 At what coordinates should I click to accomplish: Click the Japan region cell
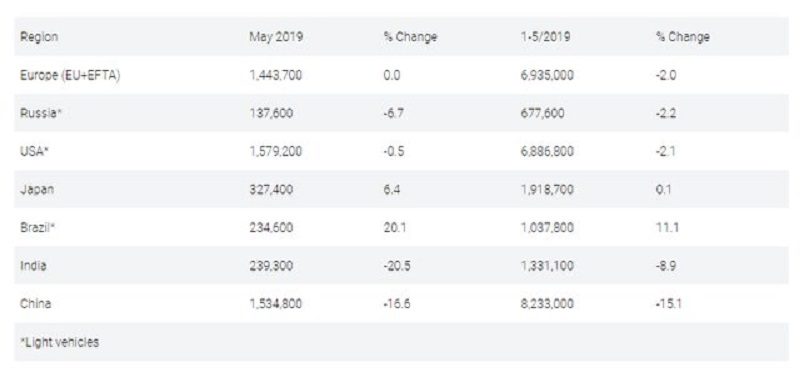[x=37, y=190]
